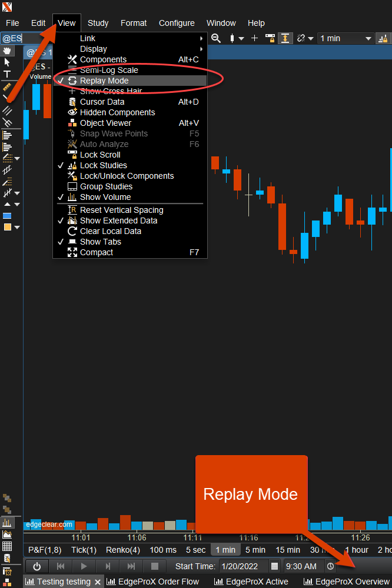
Task: Open the start date calendar picker
Action: (x=274, y=566)
